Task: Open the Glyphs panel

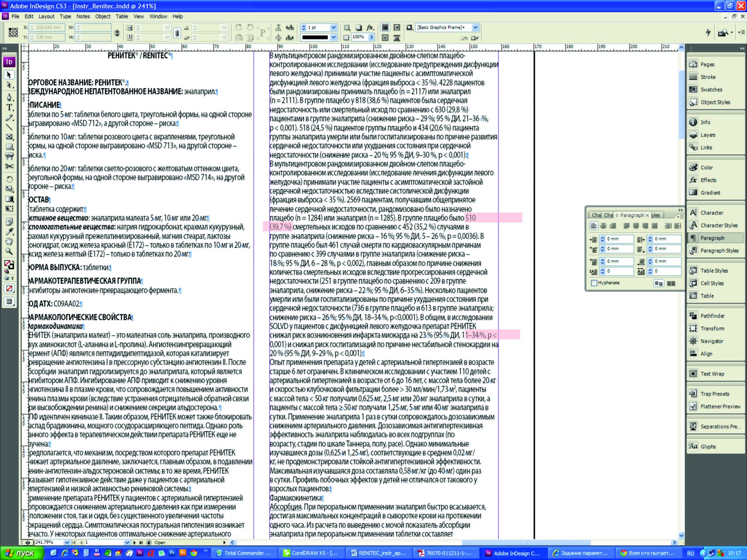Action: (715, 446)
